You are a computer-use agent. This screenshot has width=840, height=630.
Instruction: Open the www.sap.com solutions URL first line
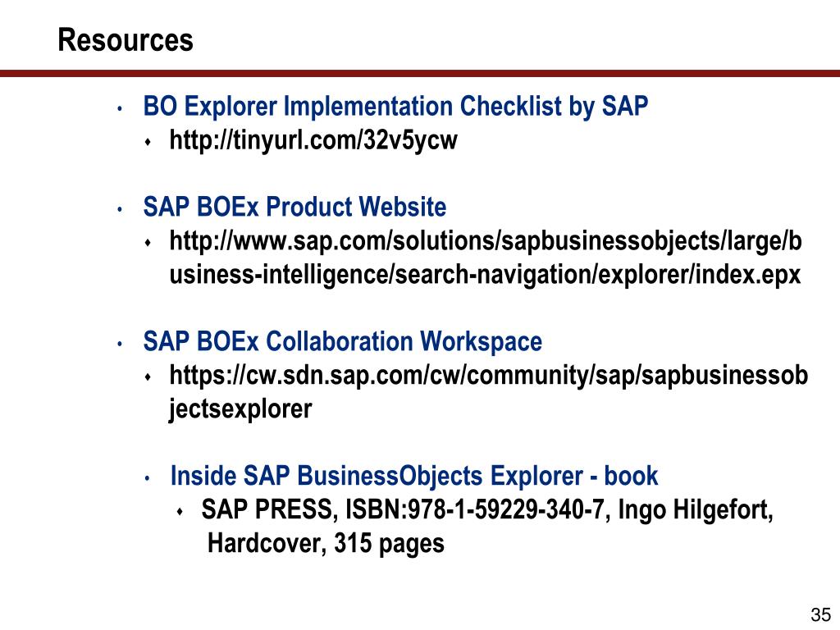tap(486, 241)
